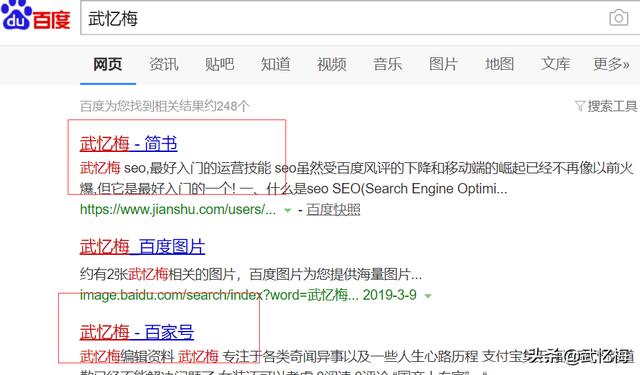The height and width of the screenshot is (375, 640).
Task: Expand arrow after 2019-3-9 date
Action: point(428,295)
